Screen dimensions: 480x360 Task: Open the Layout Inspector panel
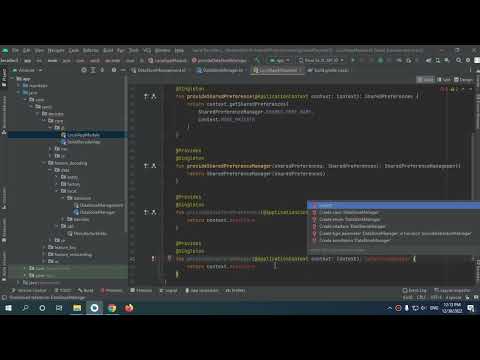[452, 291]
